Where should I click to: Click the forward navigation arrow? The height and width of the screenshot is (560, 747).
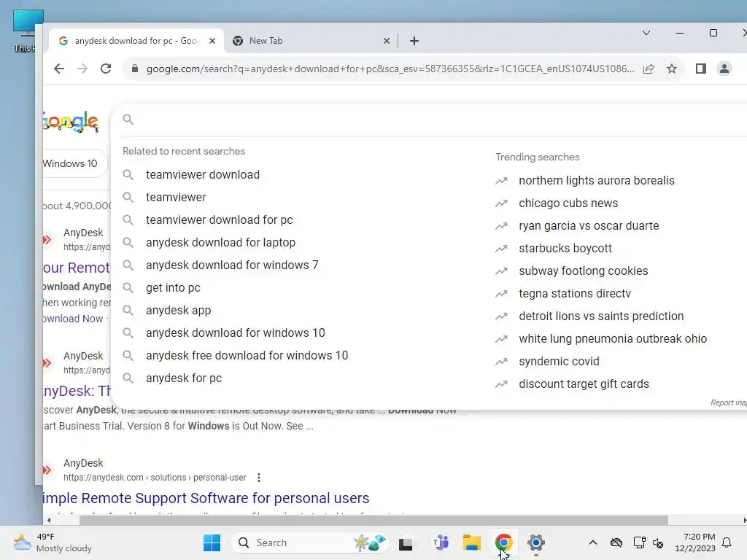(82, 69)
